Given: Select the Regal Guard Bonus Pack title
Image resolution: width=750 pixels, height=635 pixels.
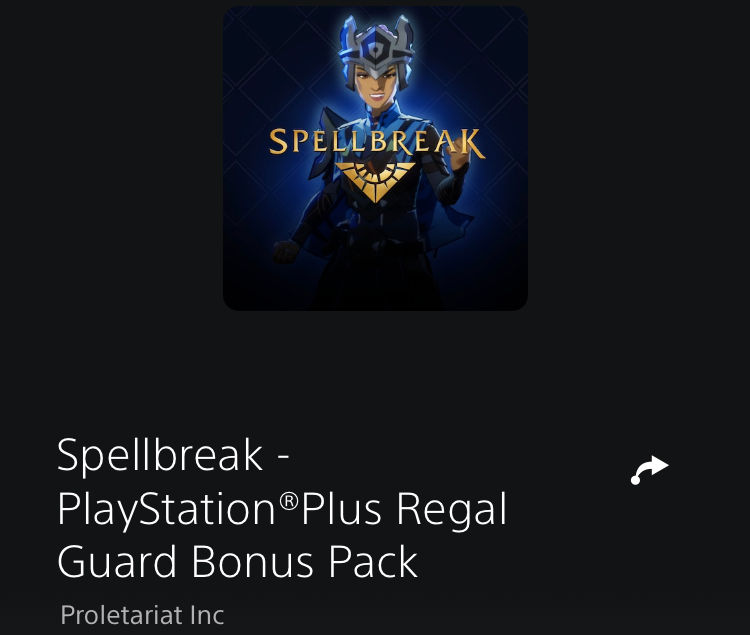Looking at the screenshot, I should [x=282, y=508].
